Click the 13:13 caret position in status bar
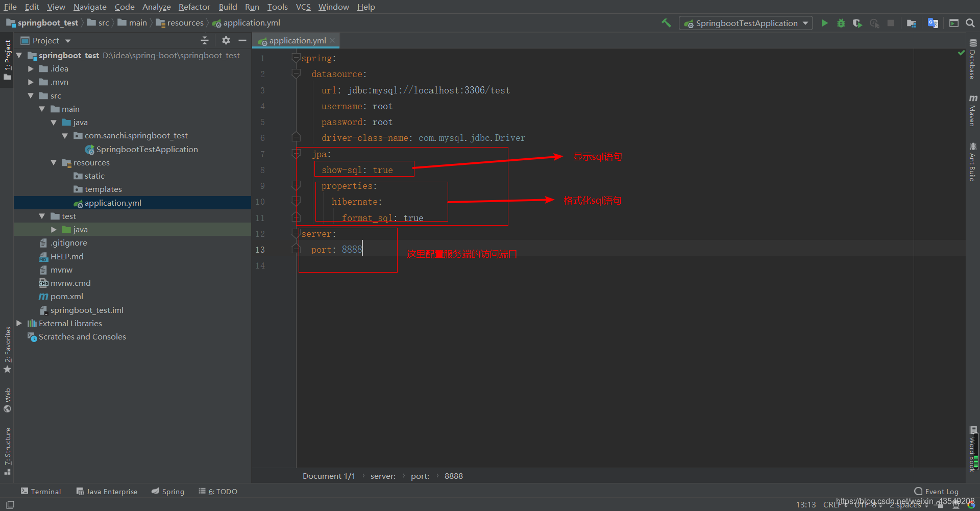 [806, 505]
